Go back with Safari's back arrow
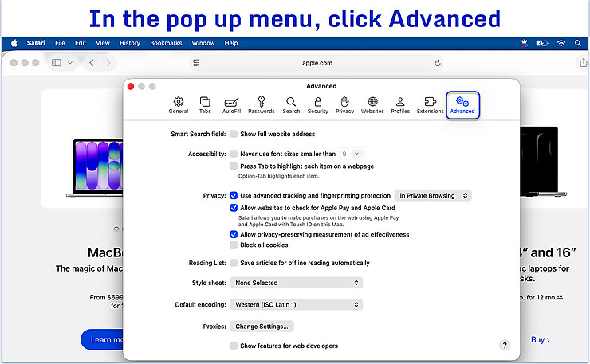 [92, 63]
